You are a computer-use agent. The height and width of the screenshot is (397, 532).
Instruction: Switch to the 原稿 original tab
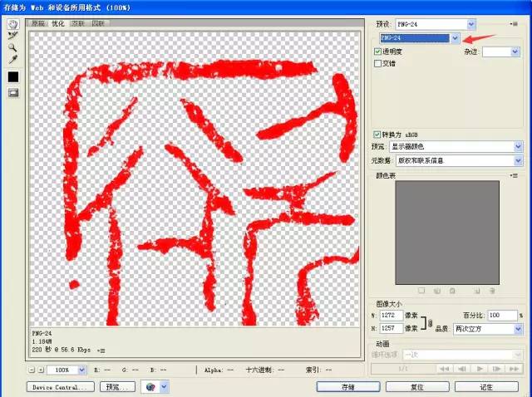(39, 24)
